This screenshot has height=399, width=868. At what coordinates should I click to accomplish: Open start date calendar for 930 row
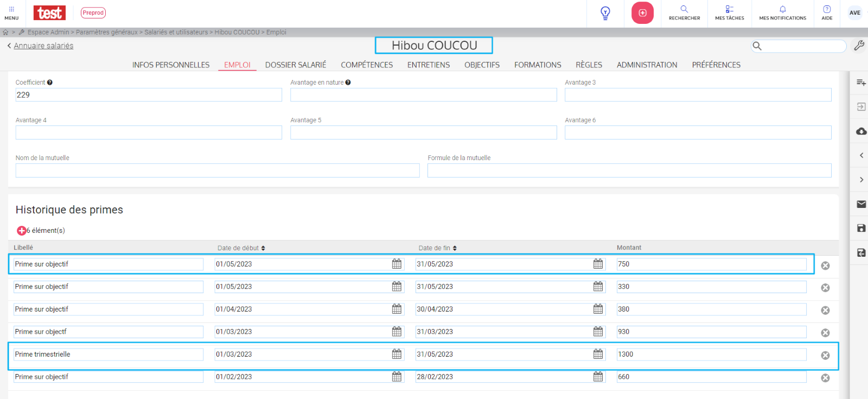(397, 332)
